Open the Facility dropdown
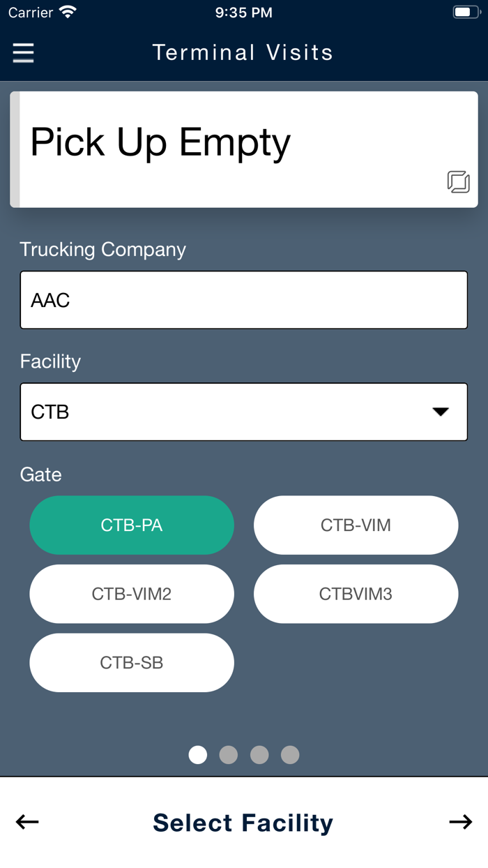The image size is (488, 868). 244,412
